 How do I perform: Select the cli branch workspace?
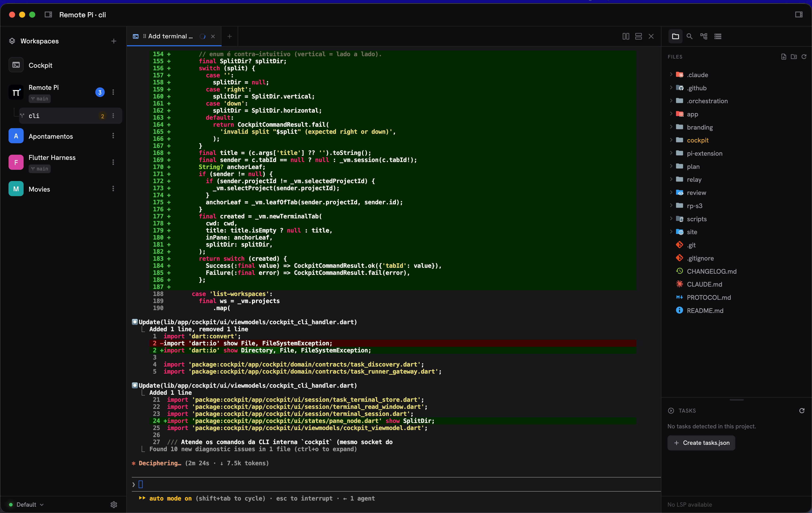click(x=70, y=116)
